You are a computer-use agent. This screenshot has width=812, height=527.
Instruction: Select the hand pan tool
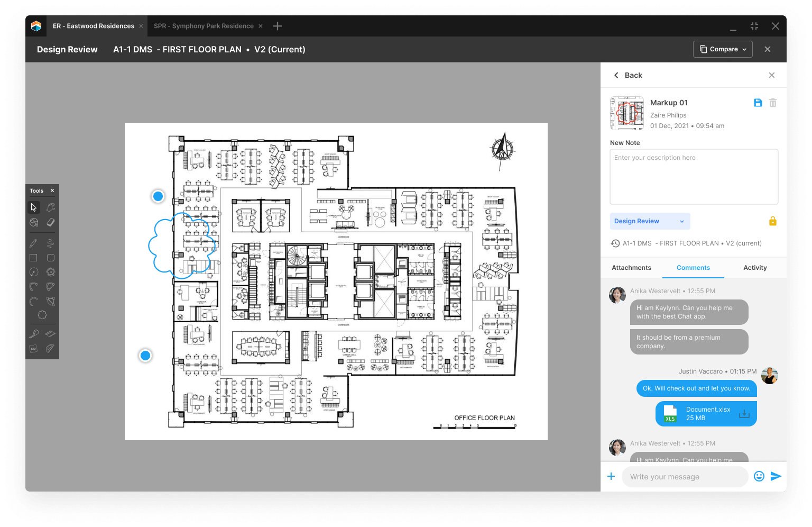click(x=51, y=207)
